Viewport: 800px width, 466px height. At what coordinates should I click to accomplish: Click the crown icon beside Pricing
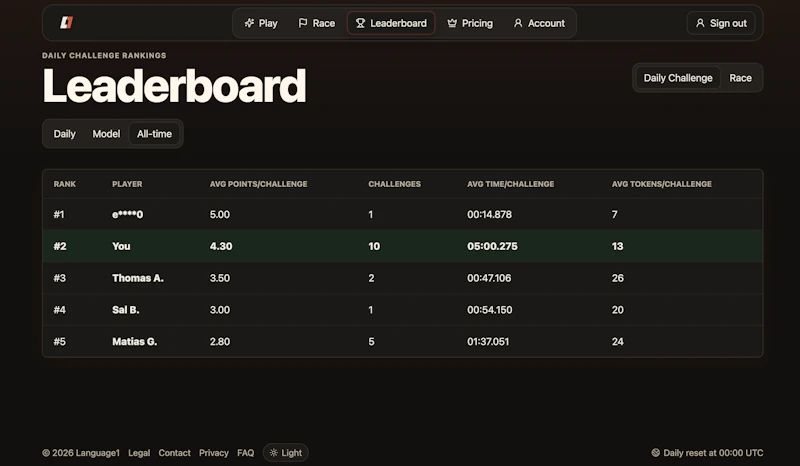(x=452, y=23)
